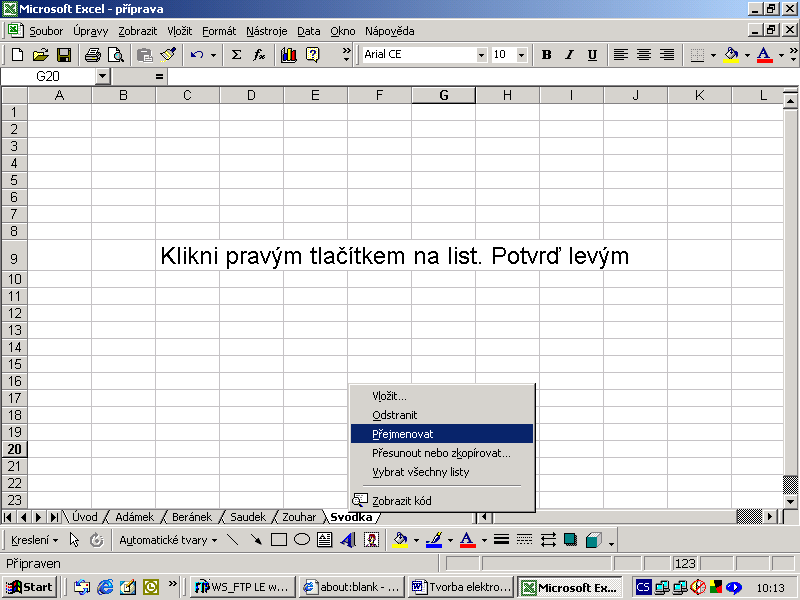Save the workbook with the floppy disk icon

pyautogui.click(x=64, y=55)
